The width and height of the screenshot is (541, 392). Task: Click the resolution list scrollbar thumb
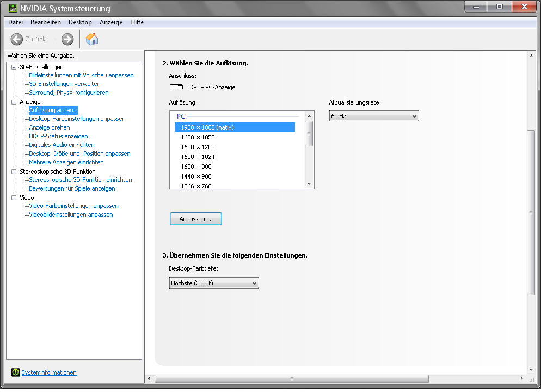pyautogui.click(x=309, y=134)
